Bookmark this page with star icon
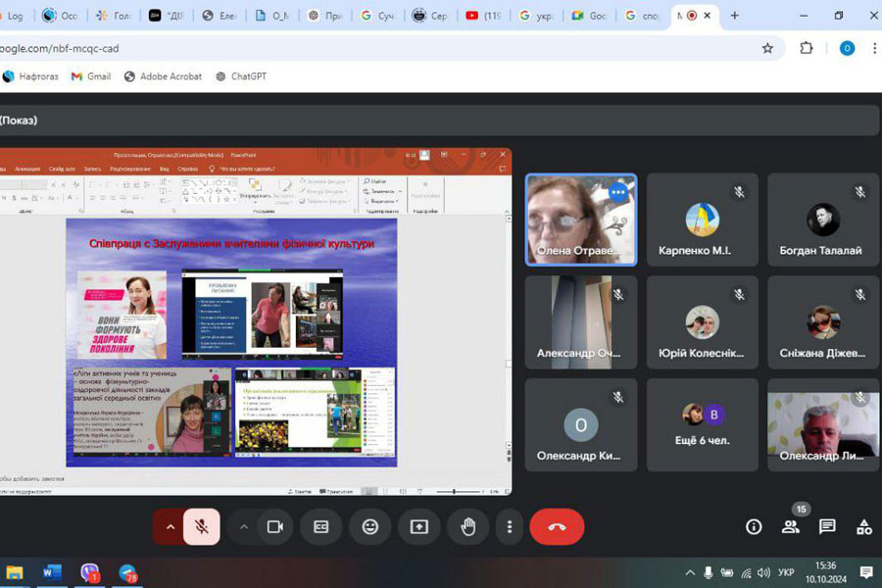Viewport: 882px width, 588px height. click(x=767, y=48)
